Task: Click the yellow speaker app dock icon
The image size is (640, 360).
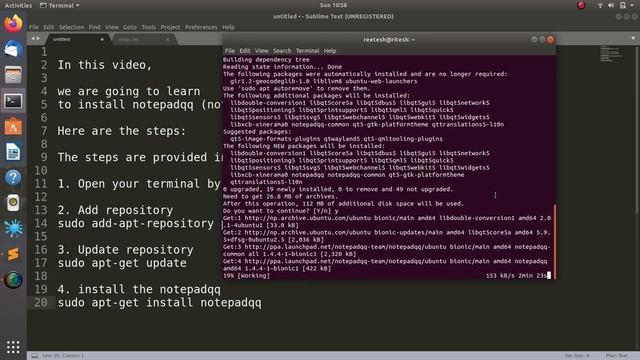Action: [13, 203]
